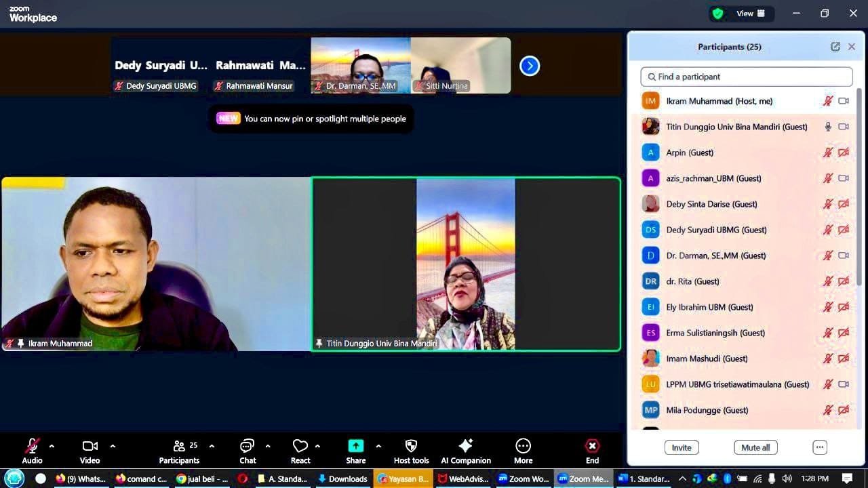Expand the Audio options arrow
Viewport: 868px width, 488px height.
click(x=52, y=446)
